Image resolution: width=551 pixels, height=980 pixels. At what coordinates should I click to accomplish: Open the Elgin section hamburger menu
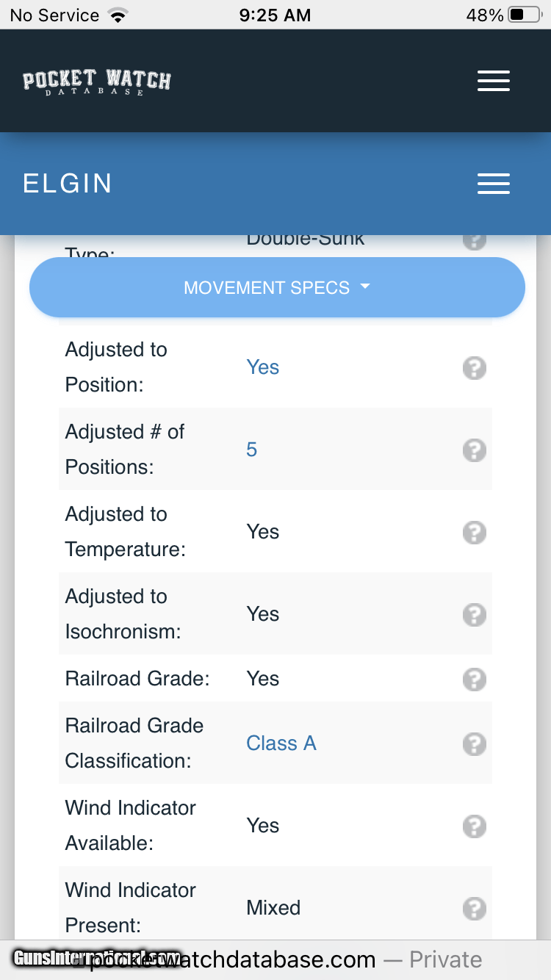coord(493,184)
